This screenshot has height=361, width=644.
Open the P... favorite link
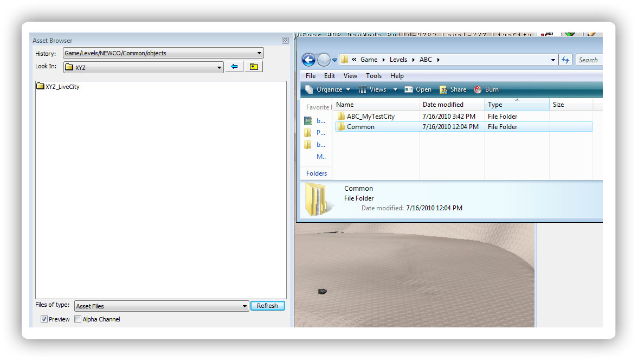point(321,133)
